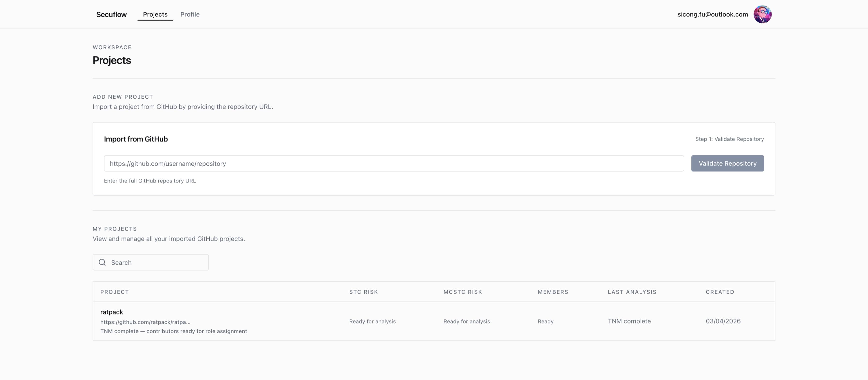Click ratpack's Ready members status
The height and width of the screenshot is (380, 868).
click(x=545, y=322)
